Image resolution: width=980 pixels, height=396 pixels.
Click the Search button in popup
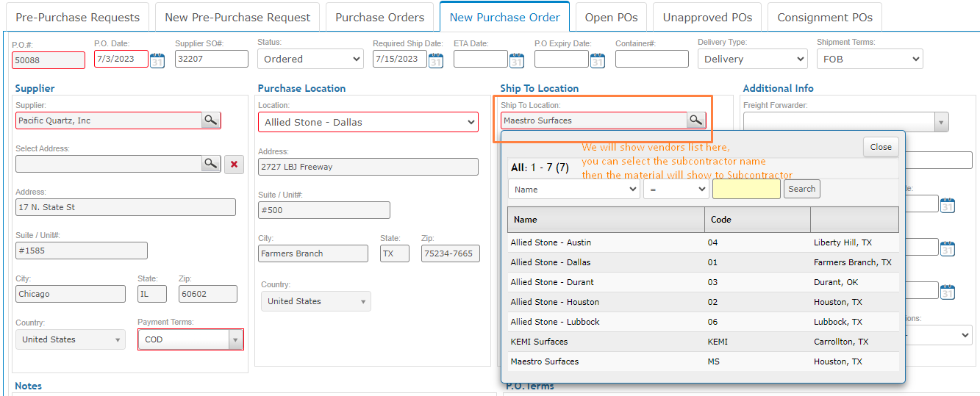[x=802, y=189]
